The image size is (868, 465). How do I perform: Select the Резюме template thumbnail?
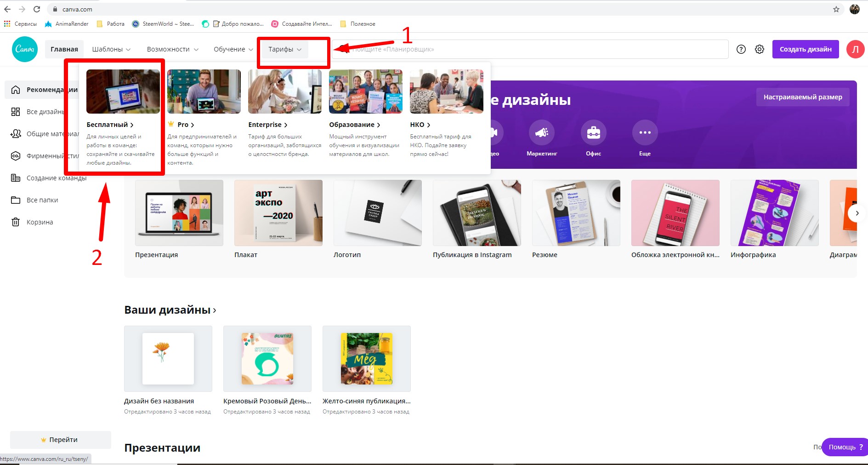pyautogui.click(x=576, y=213)
